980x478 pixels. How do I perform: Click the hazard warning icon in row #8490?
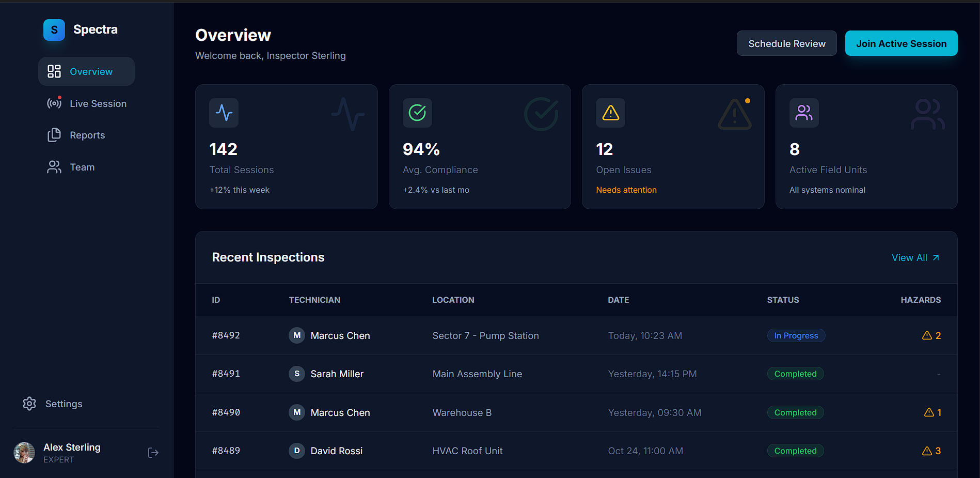coord(929,412)
